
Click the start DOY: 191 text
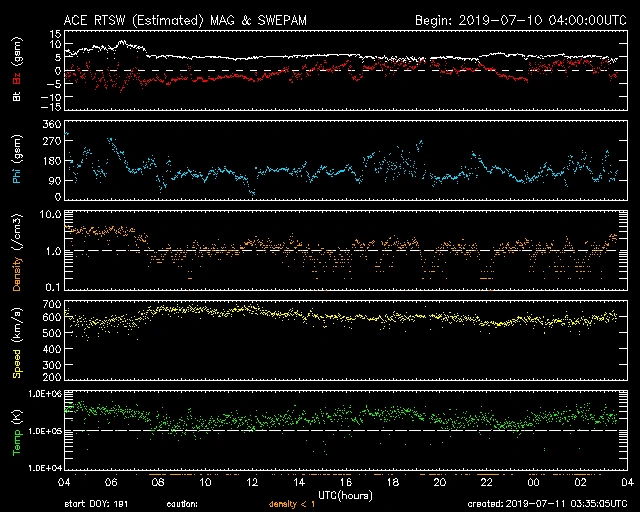[x=96, y=505]
